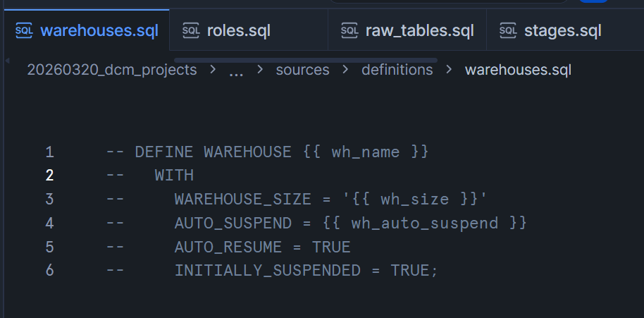Image resolution: width=644 pixels, height=318 pixels.
Task: Click 'INITIALLY_SUSPENDED = TRUE;' on line 6
Action: pos(306,270)
